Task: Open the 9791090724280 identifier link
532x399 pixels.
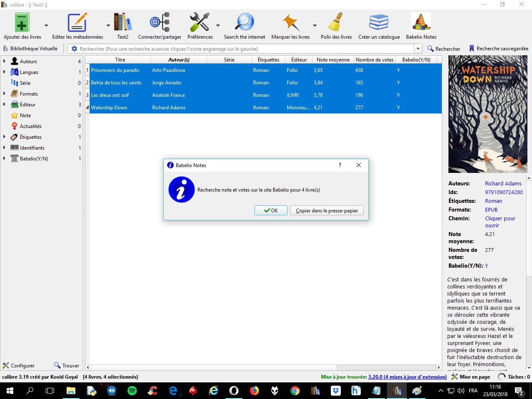Action: click(x=504, y=192)
